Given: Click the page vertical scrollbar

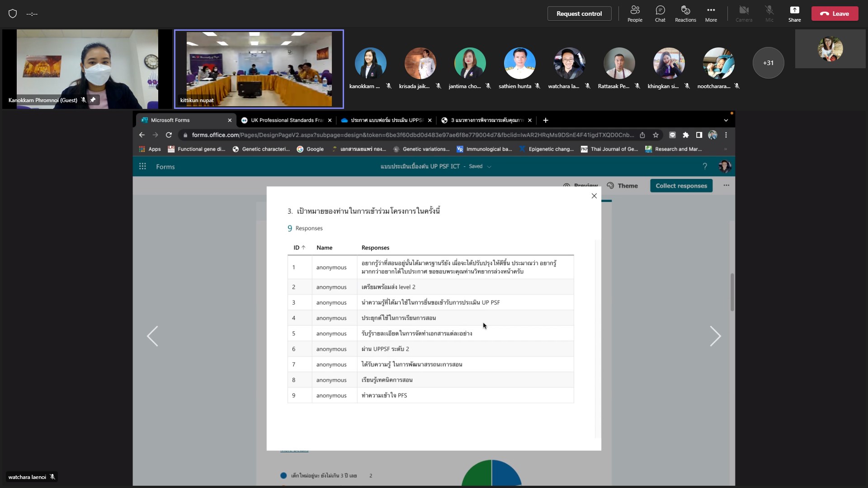Looking at the screenshot, I should (x=732, y=292).
